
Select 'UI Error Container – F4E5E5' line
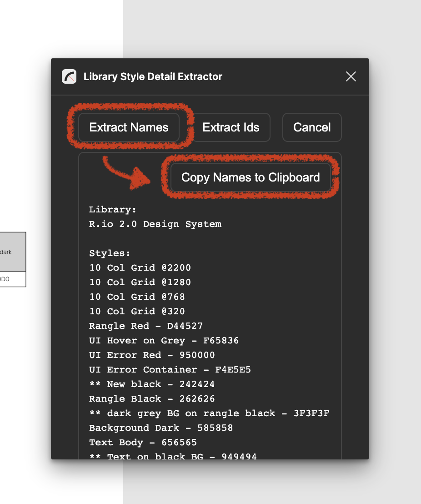tap(170, 370)
